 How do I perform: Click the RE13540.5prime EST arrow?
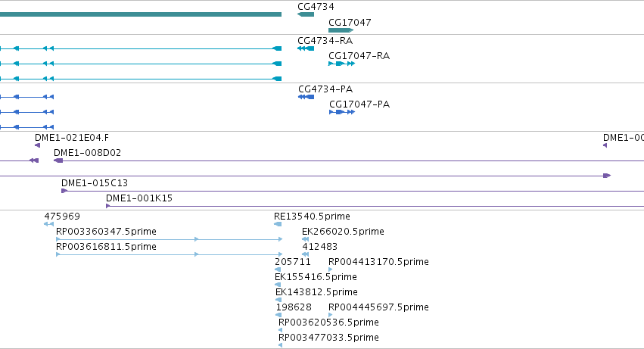point(278,224)
